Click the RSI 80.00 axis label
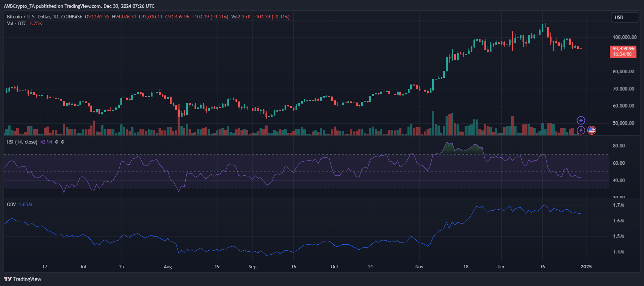 [619, 146]
